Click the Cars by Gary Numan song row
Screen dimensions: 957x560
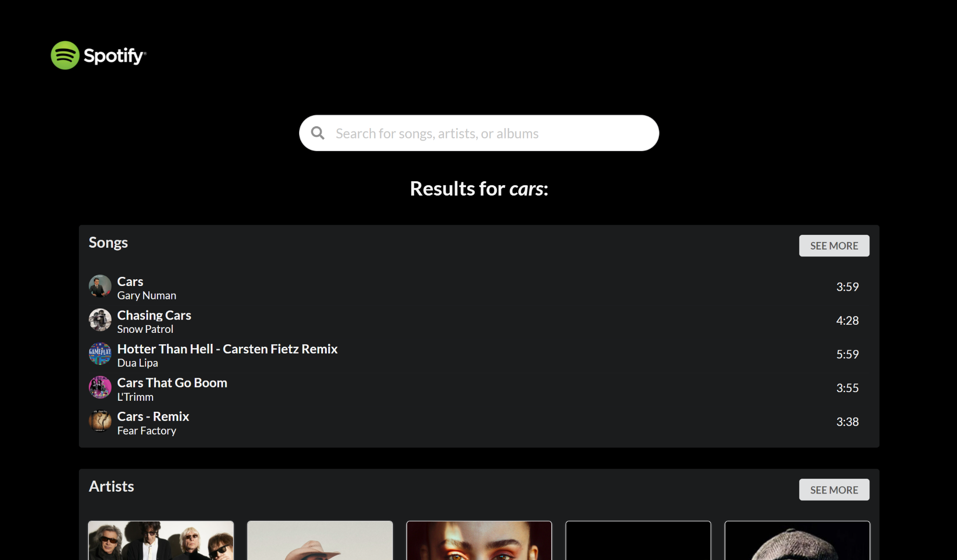pyautogui.click(x=478, y=286)
